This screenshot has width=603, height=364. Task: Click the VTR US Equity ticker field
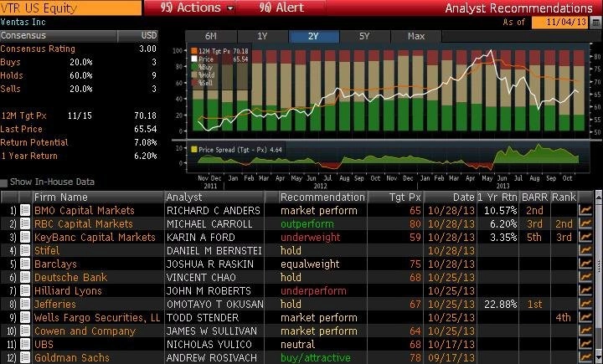70,8
